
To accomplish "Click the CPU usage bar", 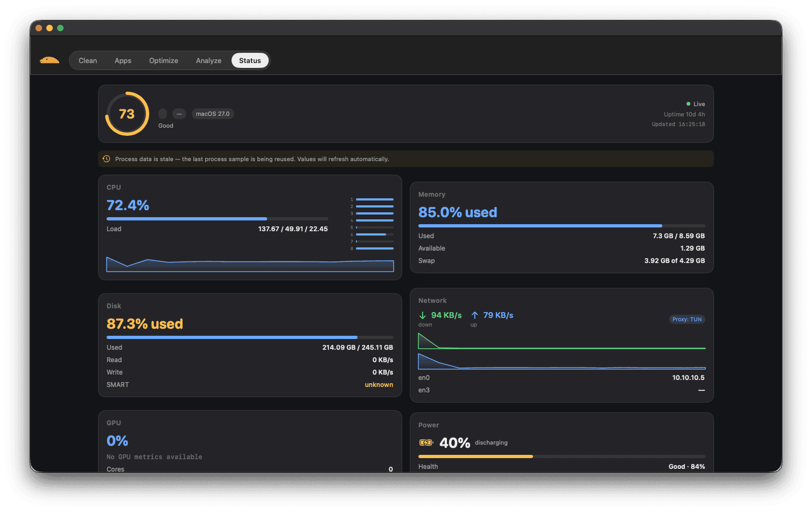I will (x=218, y=219).
